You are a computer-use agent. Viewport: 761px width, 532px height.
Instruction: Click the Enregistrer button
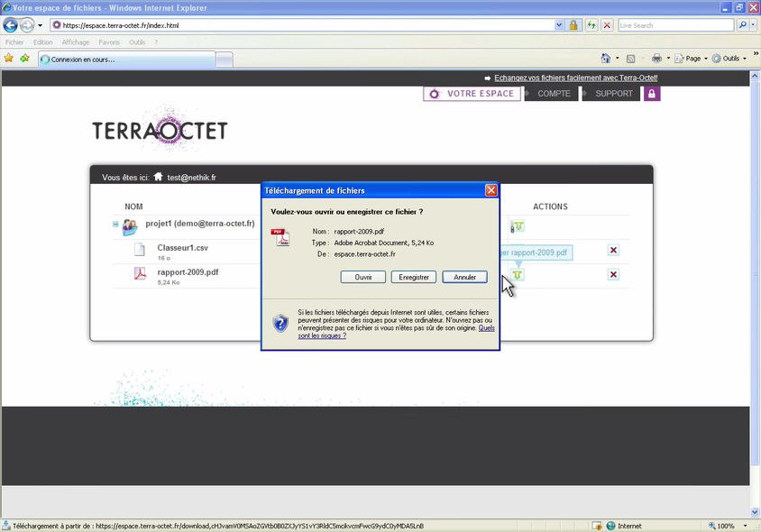[x=414, y=277]
